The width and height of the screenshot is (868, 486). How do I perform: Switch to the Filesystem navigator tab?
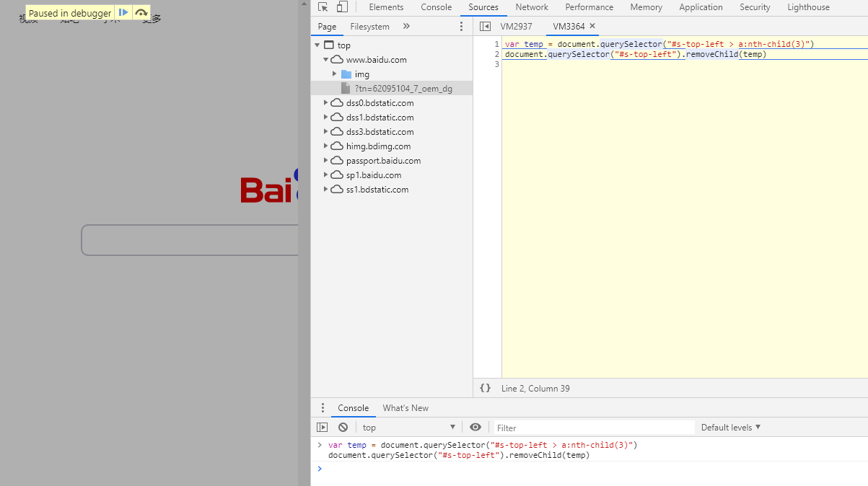369,27
